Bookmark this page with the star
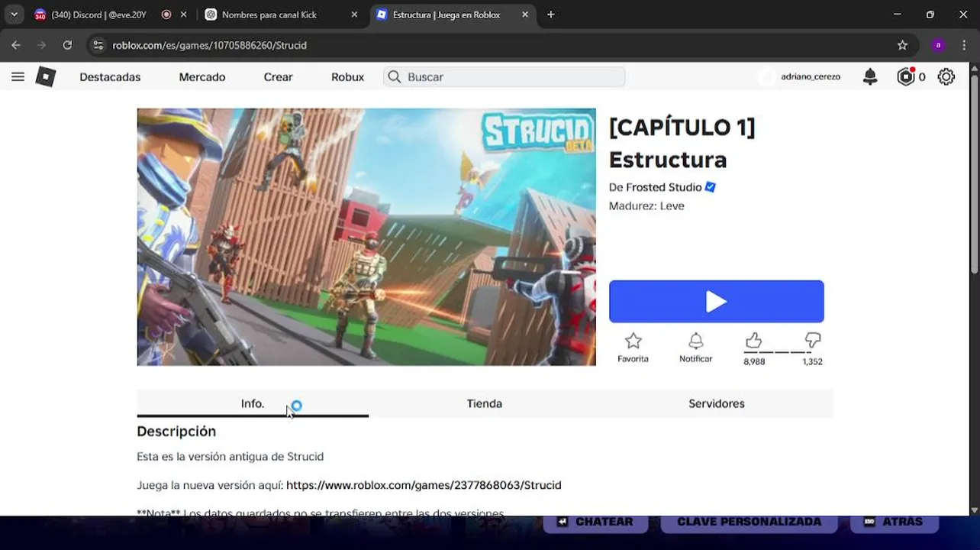The width and height of the screenshot is (980, 550). pyautogui.click(x=902, y=45)
